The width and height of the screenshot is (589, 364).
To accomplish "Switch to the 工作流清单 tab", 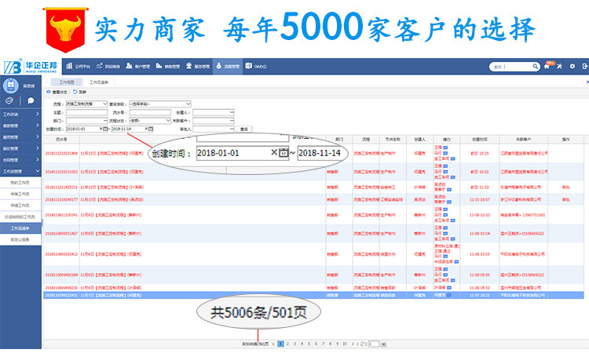I will click(x=99, y=82).
